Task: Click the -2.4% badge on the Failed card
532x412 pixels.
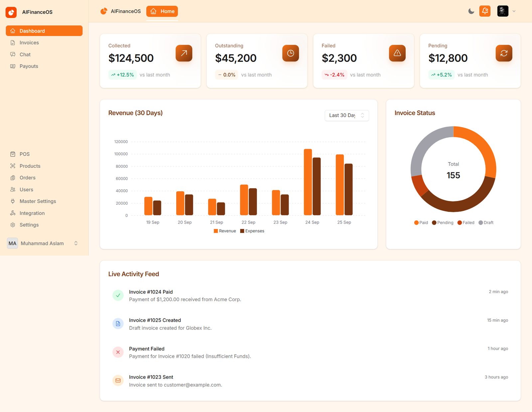Action: pyautogui.click(x=334, y=75)
